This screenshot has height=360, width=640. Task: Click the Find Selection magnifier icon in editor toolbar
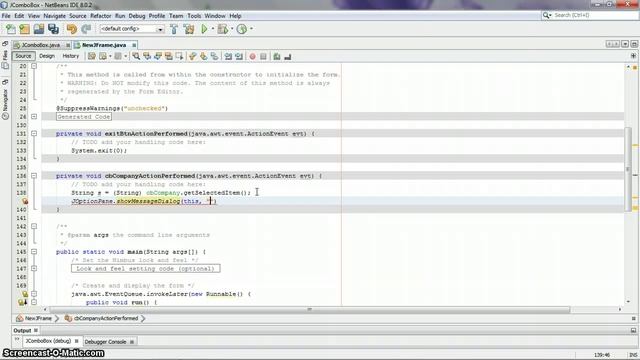point(136,56)
